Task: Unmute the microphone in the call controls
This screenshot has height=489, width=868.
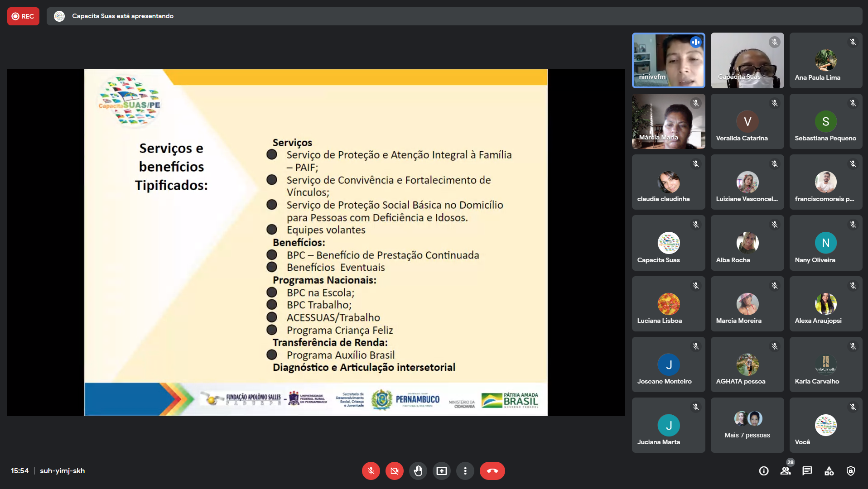Action: pos(371,471)
